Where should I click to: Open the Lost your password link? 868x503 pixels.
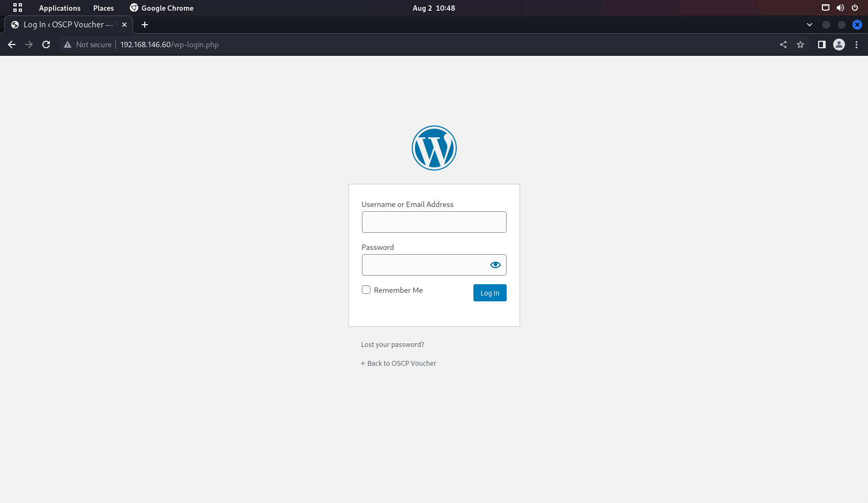point(392,345)
